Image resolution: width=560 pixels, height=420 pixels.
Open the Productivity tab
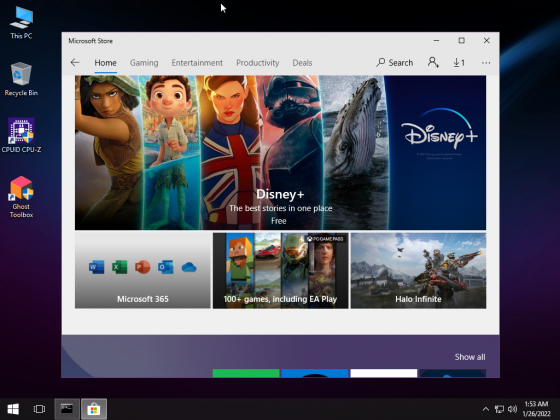(258, 63)
